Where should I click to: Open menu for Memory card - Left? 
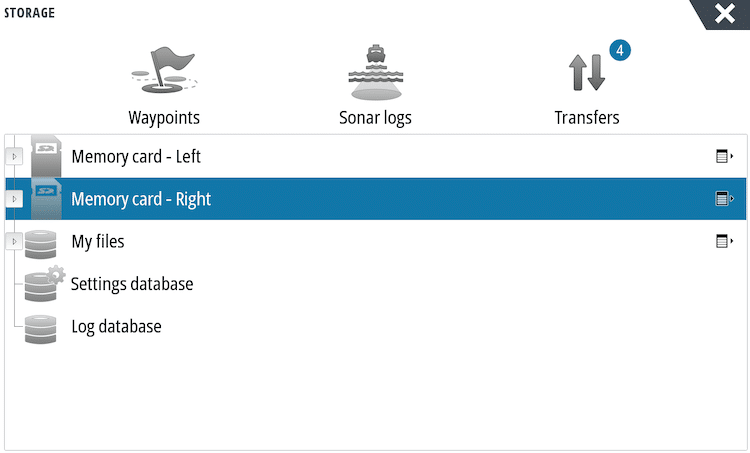coord(724,157)
